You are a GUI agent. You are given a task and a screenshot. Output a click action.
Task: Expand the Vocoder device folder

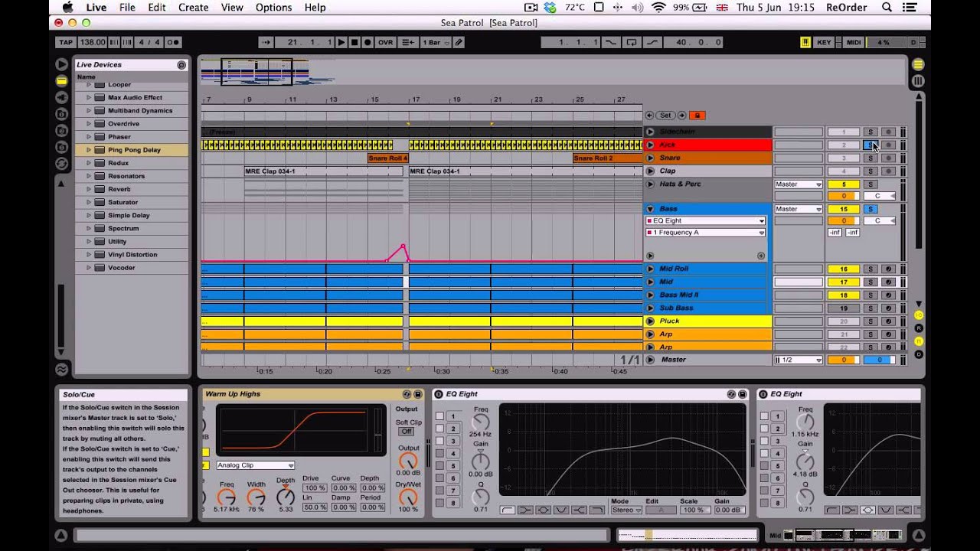pyautogui.click(x=89, y=268)
